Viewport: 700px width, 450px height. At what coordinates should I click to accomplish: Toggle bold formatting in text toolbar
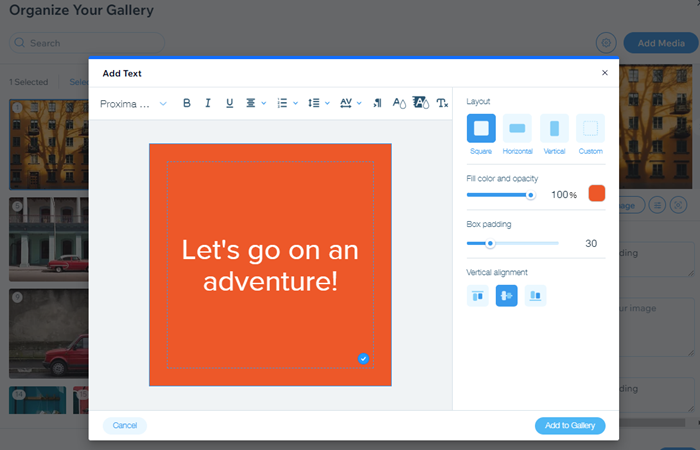pyautogui.click(x=187, y=103)
